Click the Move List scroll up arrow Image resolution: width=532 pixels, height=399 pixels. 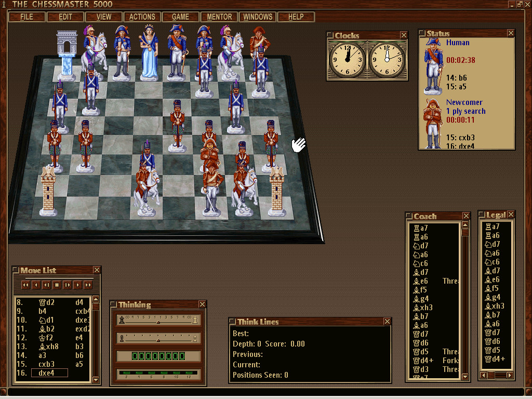pyautogui.click(x=96, y=299)
